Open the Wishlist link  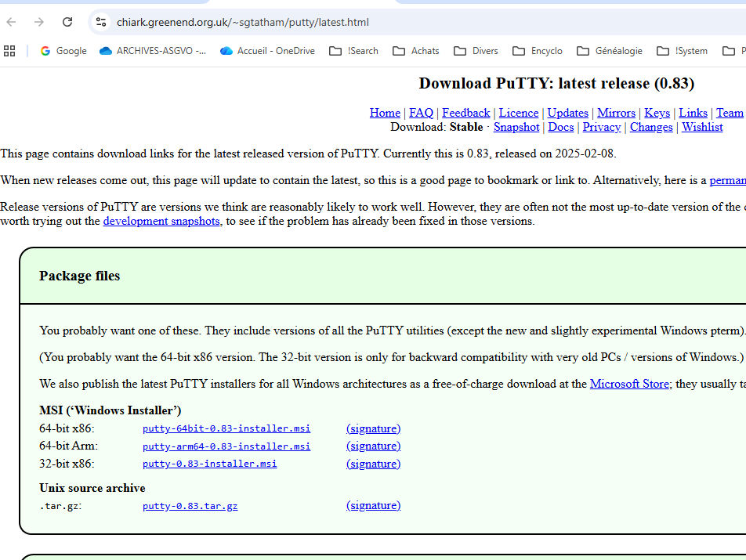click(x=702, y=127)
